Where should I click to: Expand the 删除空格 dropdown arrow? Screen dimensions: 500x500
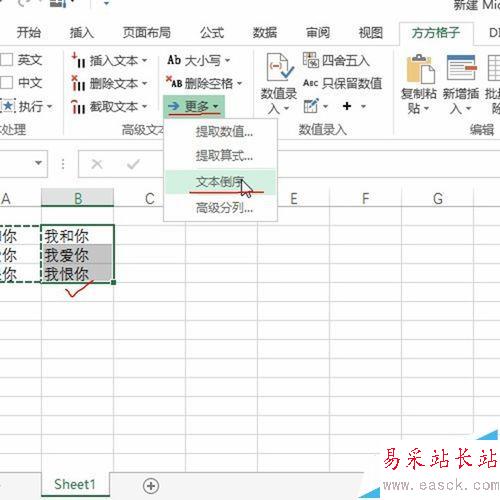pyautogui.click(x=239, y=83)
